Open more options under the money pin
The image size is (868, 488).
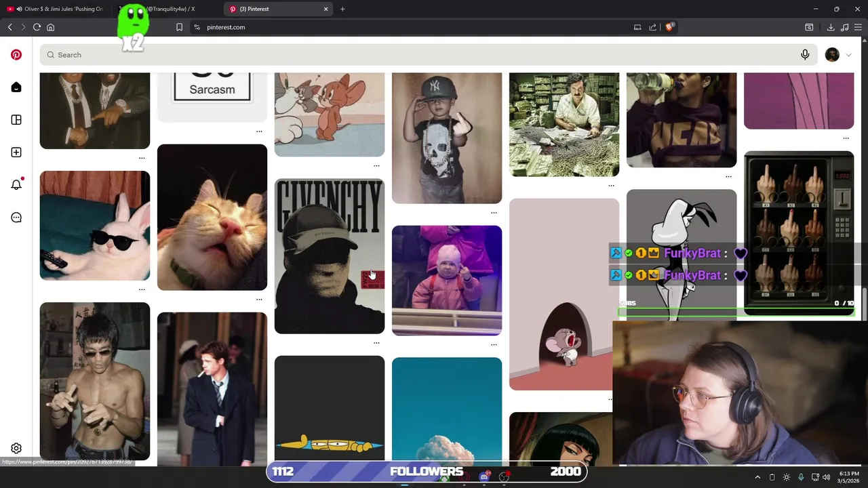pyautogui.click(x=611, y=185)
